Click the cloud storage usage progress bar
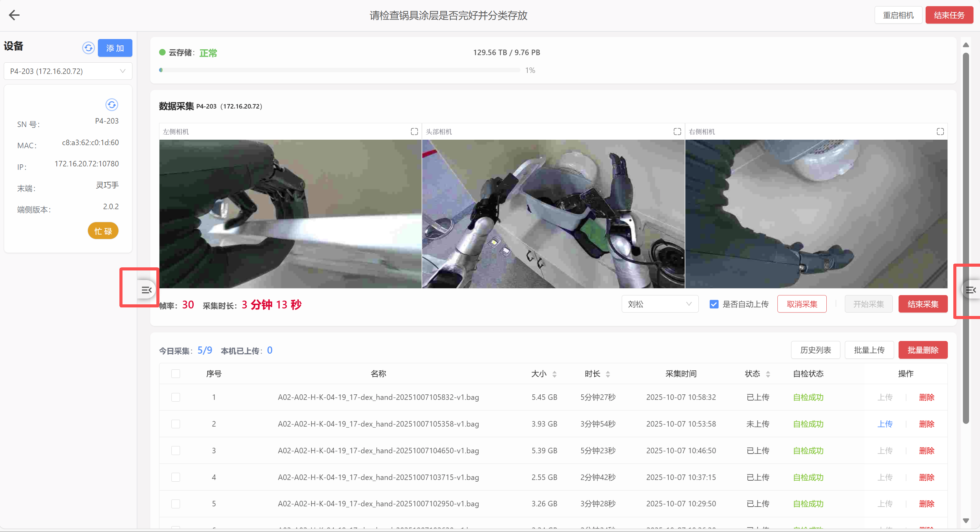Screen dimensions: 980x532 pyautogui.click(x=340, y=70)
